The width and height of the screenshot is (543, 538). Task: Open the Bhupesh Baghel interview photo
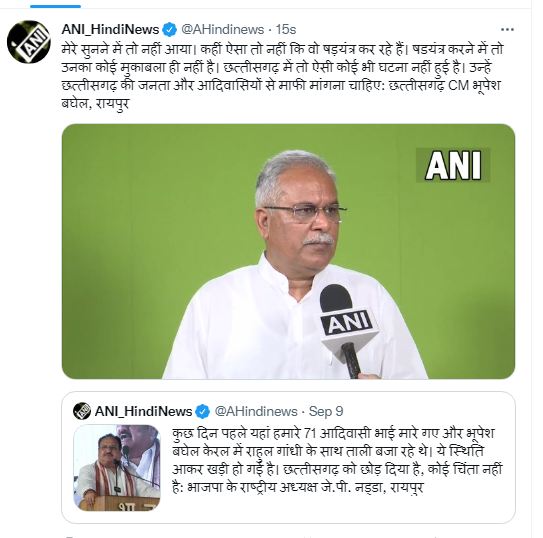pos(288,251)
